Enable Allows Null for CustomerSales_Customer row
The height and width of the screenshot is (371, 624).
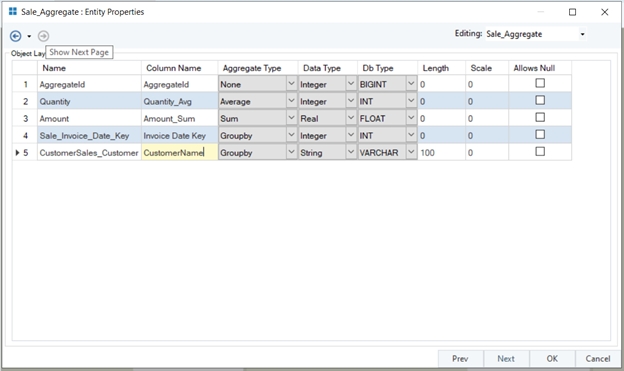pos(540,152)
